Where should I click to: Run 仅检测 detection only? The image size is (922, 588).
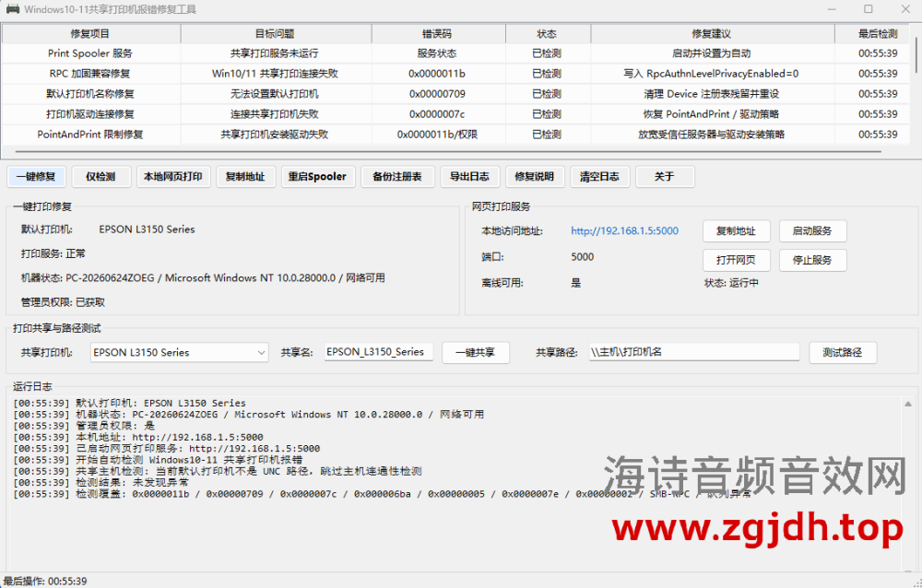(100, 176)
